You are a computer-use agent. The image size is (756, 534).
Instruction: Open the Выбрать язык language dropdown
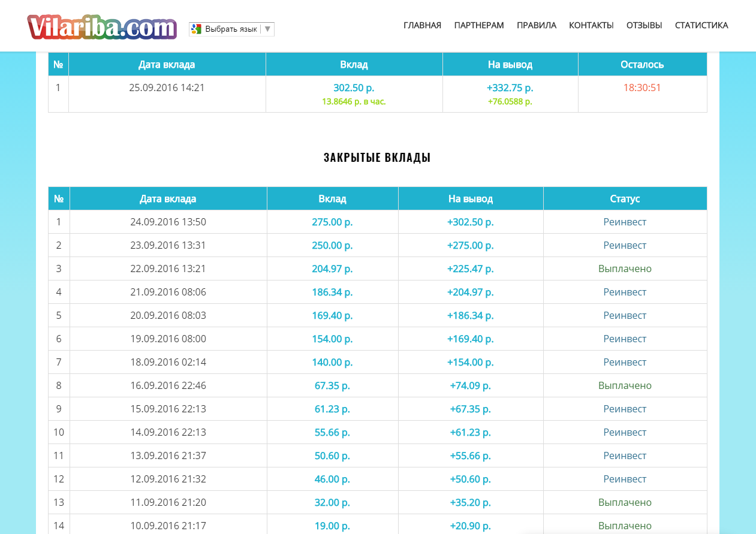pos(231,29)
